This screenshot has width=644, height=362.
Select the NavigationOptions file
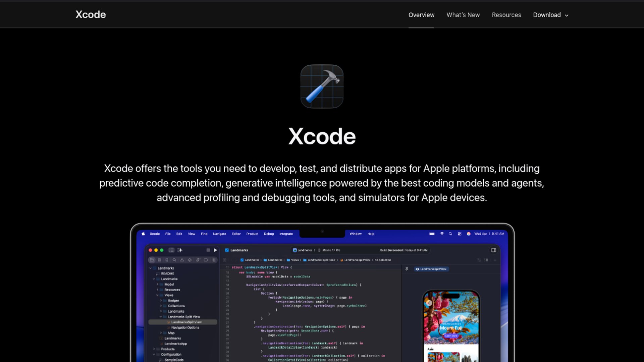pos(185,327)
